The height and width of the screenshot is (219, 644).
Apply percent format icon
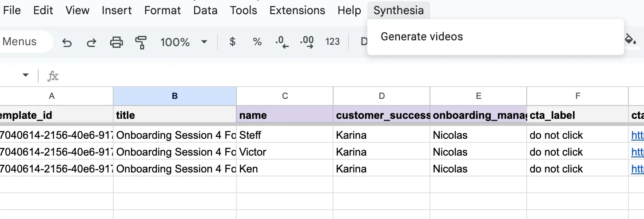[x=257, y=42]
